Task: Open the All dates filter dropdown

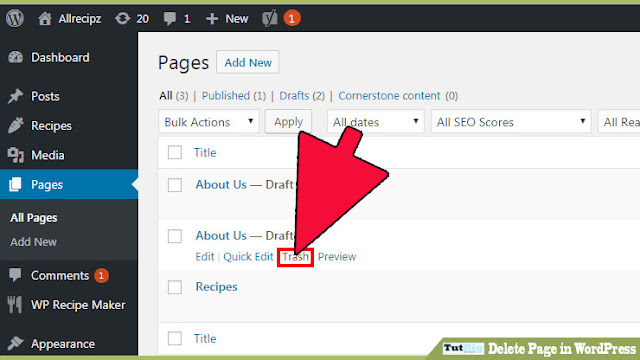Action: point(376,122)
